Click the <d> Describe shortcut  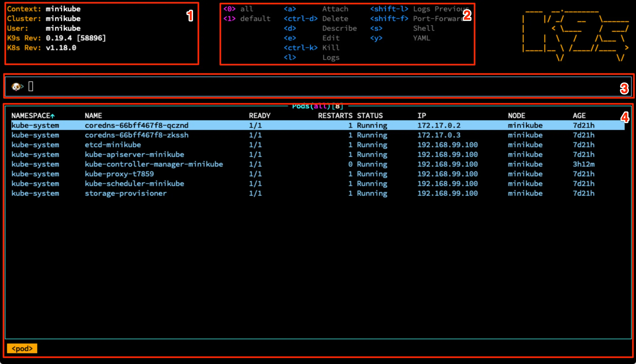(x=320, y=28)
